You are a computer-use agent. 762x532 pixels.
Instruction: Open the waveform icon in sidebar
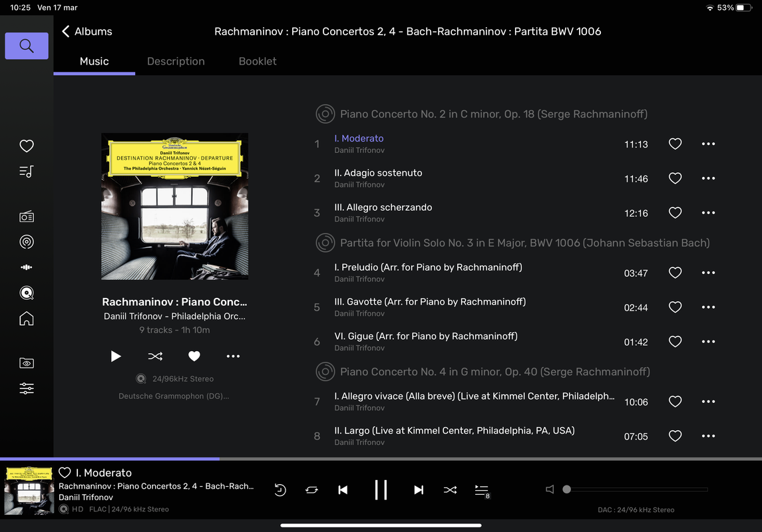click(x=27, y=267)
